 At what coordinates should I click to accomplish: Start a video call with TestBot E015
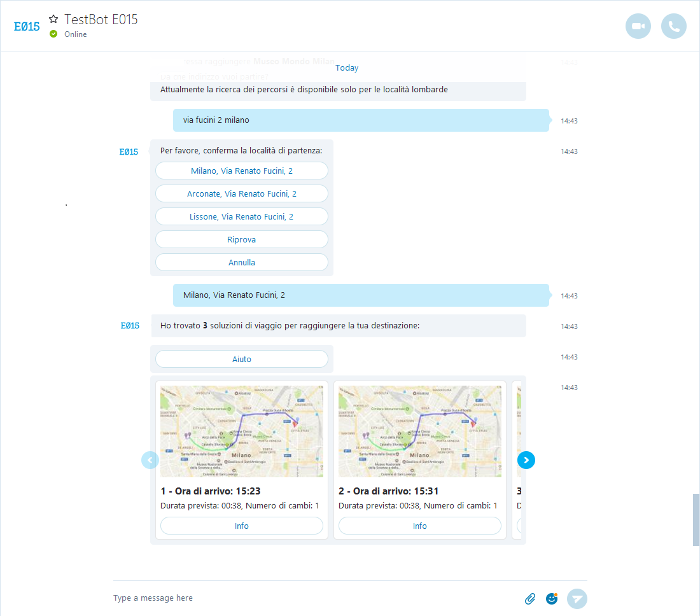(x=638, y=26)
